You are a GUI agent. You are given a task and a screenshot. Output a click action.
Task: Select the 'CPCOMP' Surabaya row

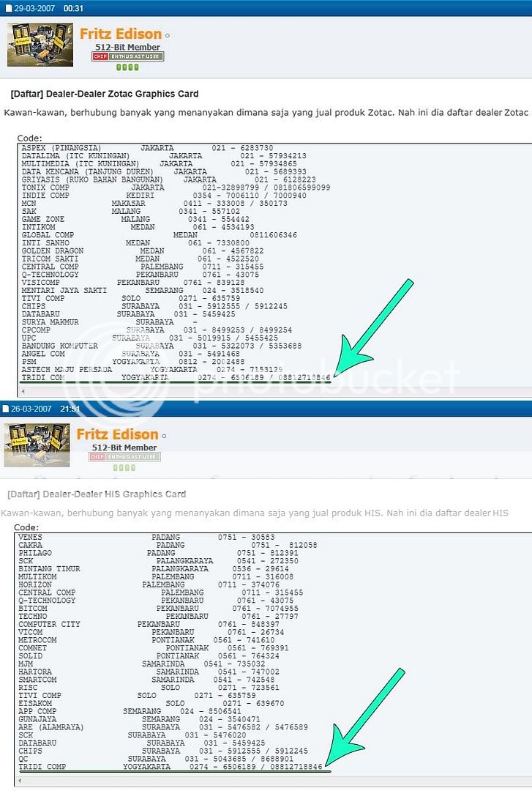(x=157, y=330)
